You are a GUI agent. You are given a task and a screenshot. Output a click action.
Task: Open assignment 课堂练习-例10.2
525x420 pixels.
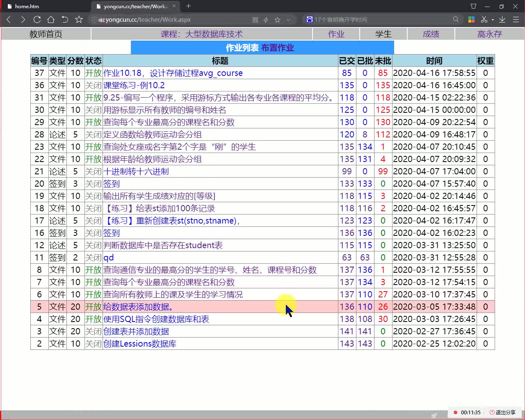(134, 85)
